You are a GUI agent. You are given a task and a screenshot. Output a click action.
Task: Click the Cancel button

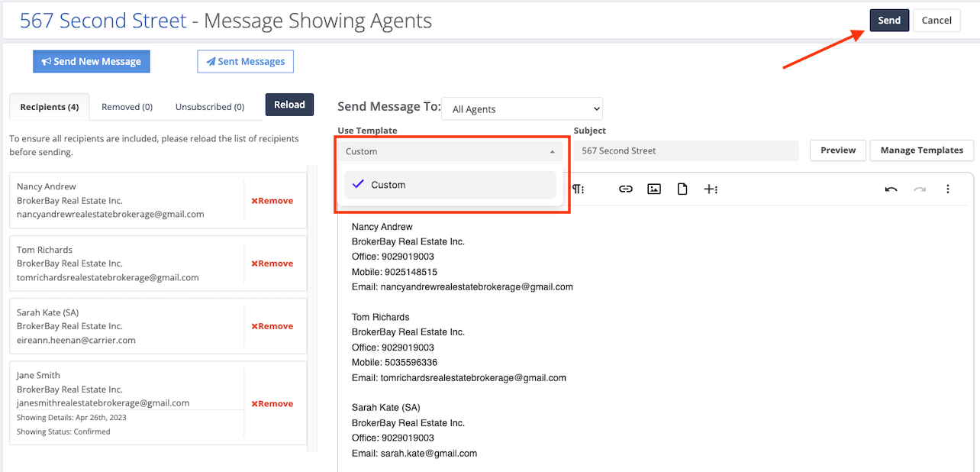pos(936,21)
